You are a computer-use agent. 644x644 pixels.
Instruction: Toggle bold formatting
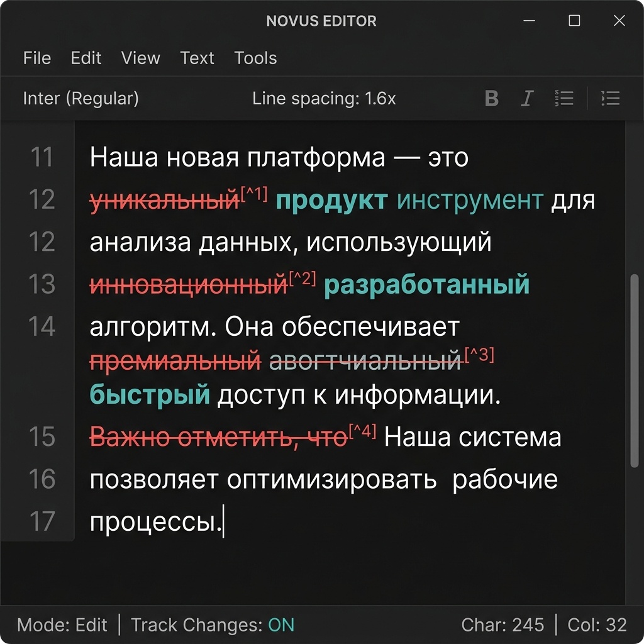492,99
